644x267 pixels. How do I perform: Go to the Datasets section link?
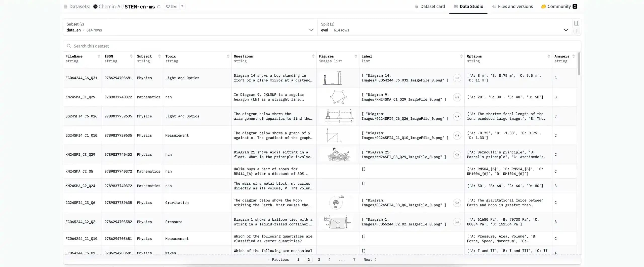(80, 7)
